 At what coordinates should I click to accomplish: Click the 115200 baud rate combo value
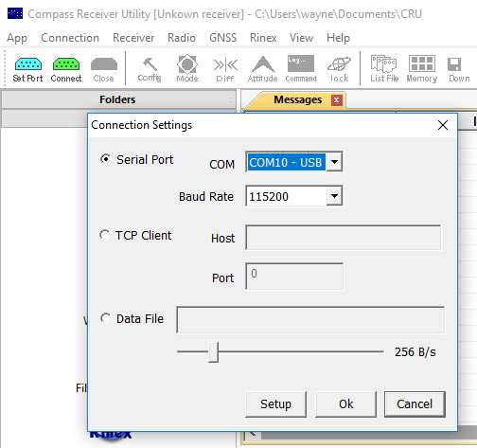[x=287, y=196]
